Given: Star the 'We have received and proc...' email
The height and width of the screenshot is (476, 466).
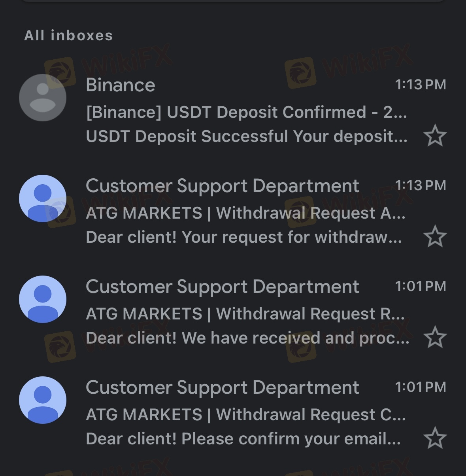Looking at the screenshot, I should point(435,337).
